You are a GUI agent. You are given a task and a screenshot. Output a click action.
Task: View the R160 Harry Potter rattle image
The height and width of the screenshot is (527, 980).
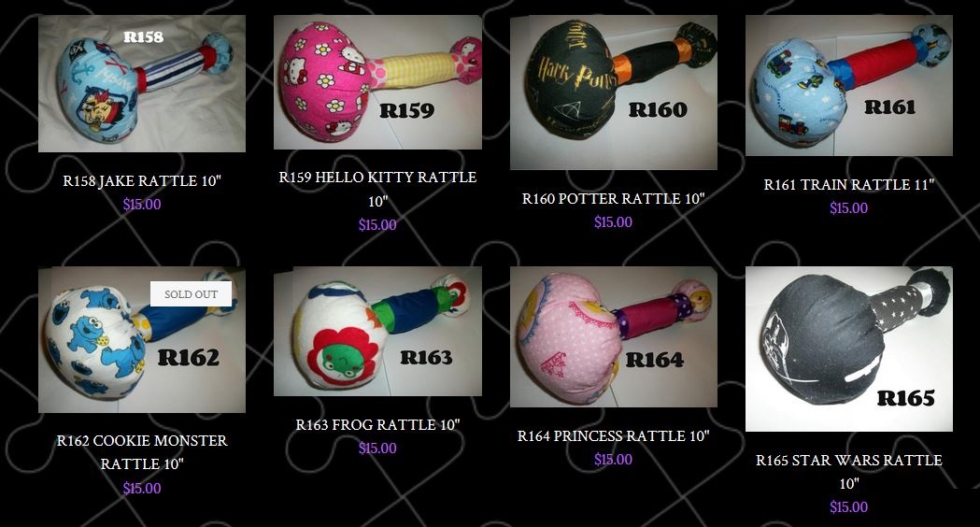click(x=613, y=92)
